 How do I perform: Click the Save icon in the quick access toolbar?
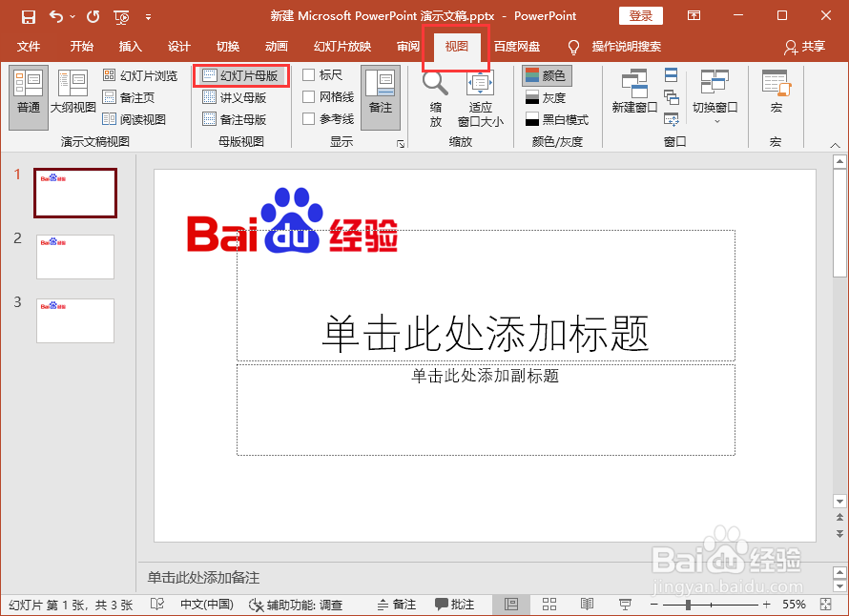tap(29, 17)
